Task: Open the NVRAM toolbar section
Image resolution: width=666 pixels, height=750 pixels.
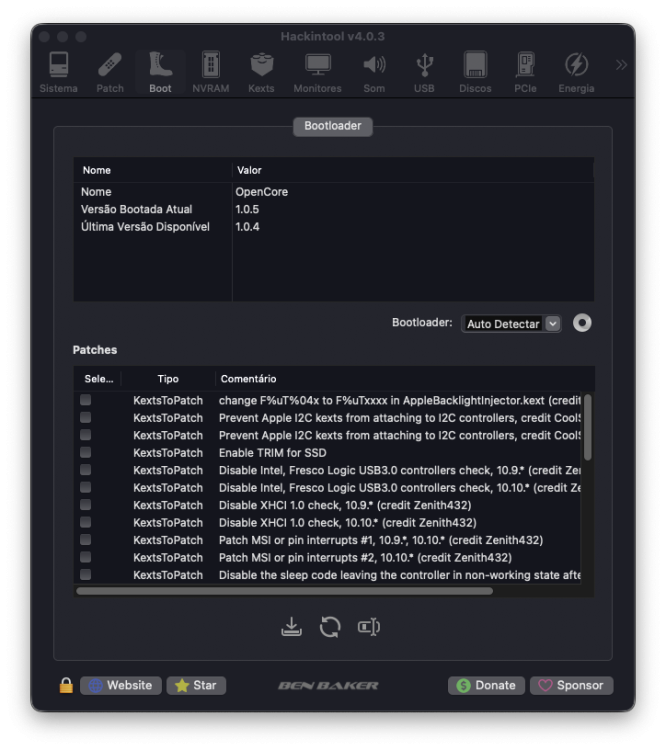Action: tap(211, 72)
